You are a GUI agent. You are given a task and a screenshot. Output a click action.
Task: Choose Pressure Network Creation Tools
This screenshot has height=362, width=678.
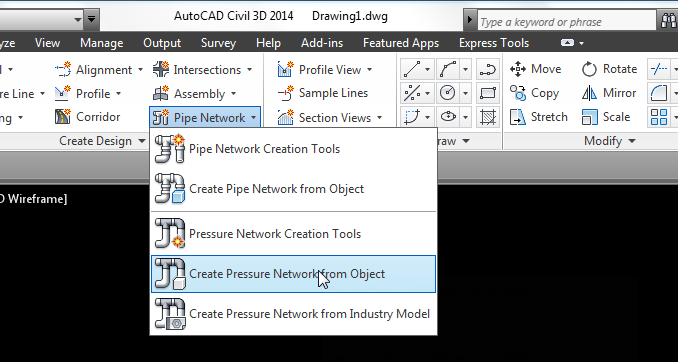click(293, 234)
